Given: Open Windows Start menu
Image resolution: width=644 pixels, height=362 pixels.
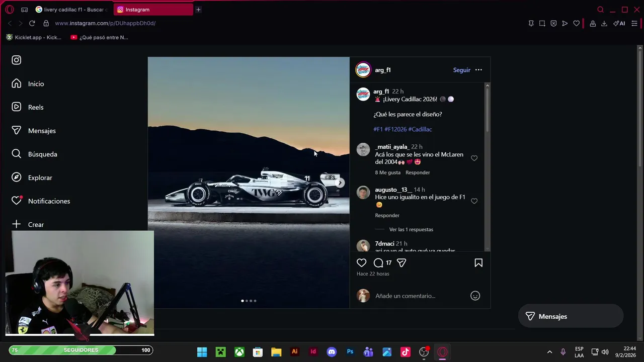Looking at the screenshot, I should pos(202,352).
